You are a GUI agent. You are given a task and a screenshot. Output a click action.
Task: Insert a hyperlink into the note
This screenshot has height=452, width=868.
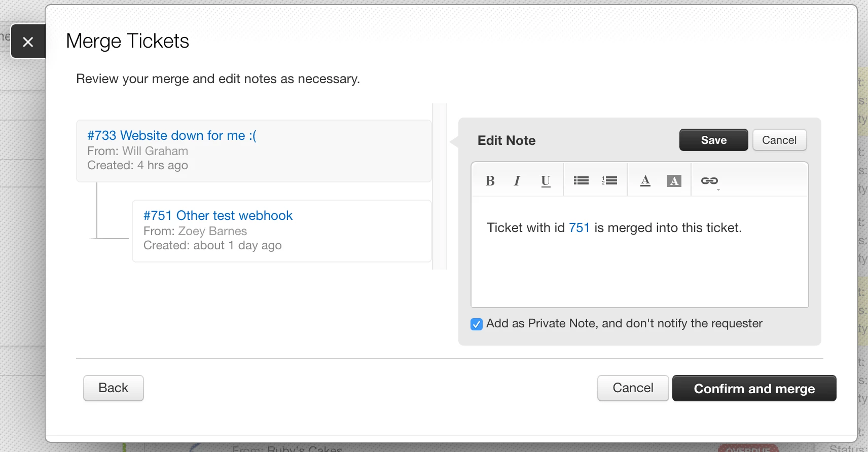pyautogui.click(x=709, y=181)
